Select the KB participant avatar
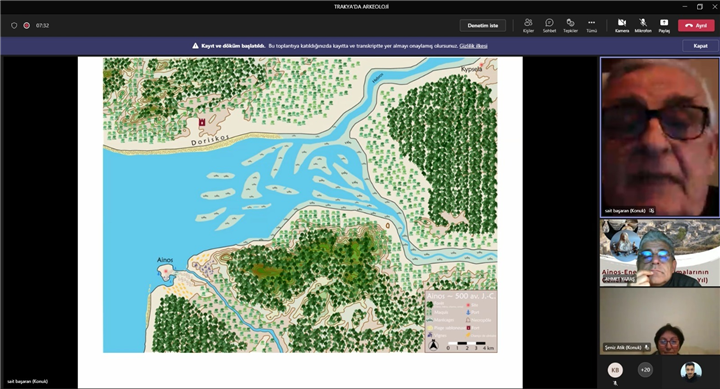The width and height of the screenshot is (720, 389). (x=615, y=370)
